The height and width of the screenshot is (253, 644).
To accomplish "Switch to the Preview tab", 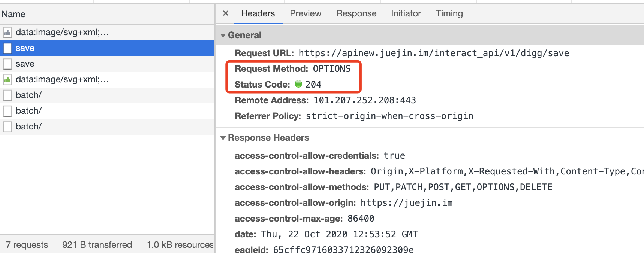I will [306, 13].
